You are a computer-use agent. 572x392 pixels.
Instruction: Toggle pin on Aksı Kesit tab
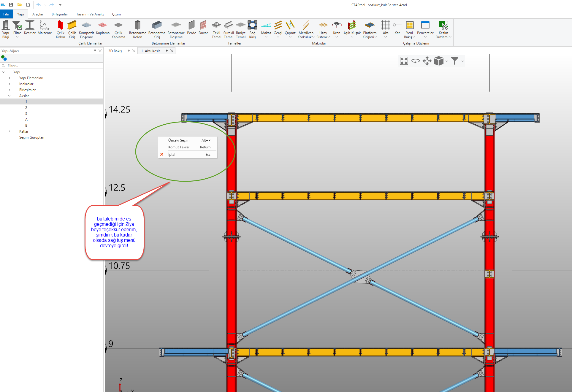click(167, 51)
